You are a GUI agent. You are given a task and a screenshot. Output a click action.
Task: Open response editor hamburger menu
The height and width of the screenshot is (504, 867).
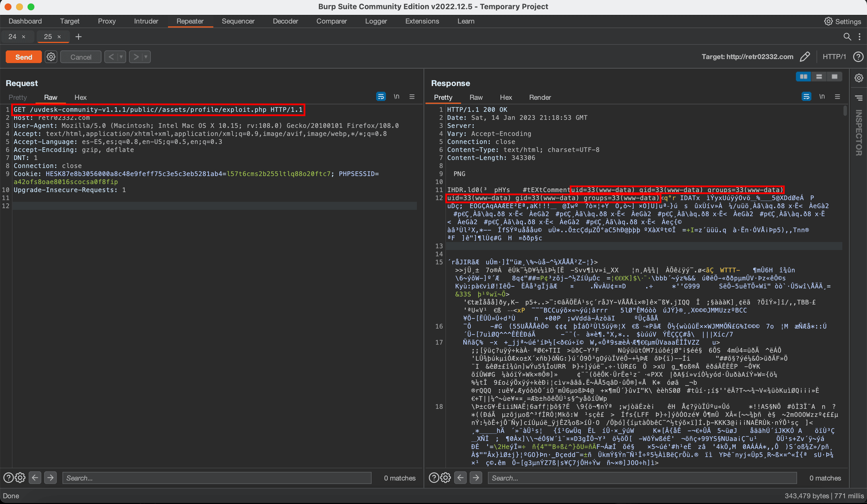[837, 97]
